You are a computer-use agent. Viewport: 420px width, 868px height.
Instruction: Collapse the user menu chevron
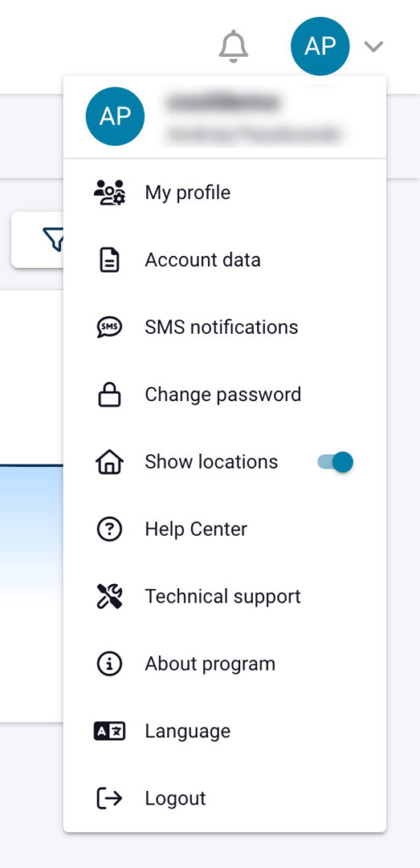374,47
